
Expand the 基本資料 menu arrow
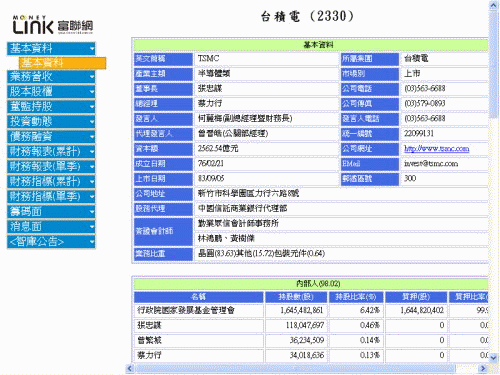point(92,49)
